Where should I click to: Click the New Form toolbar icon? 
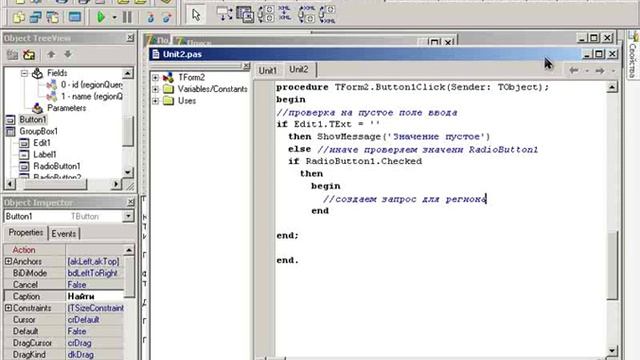(x=75, y=18)
